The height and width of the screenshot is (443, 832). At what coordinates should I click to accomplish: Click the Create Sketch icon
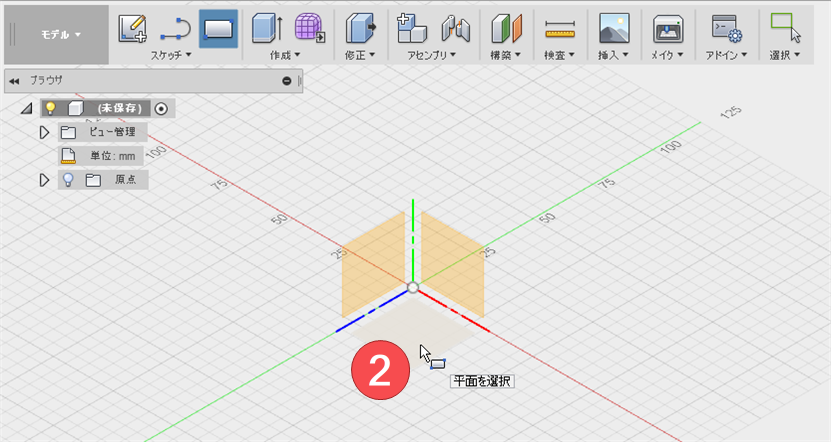pyautogui.click(x=132, y=29)
